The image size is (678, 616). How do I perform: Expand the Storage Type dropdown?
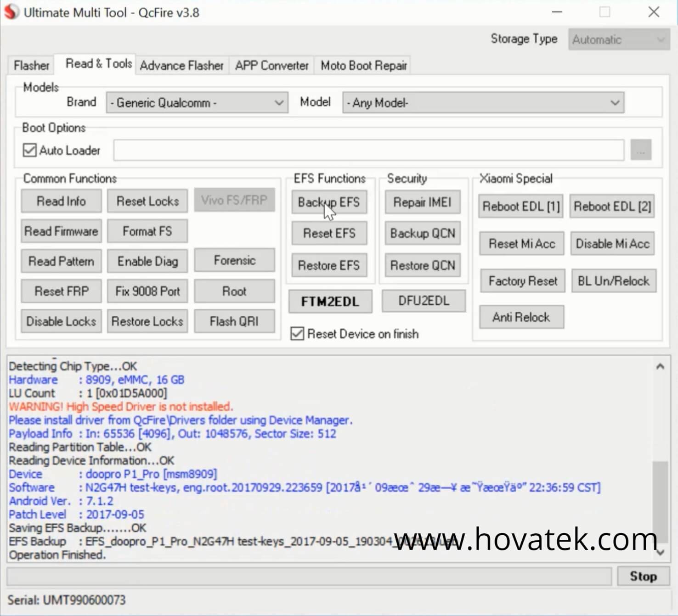click(x=619, y=39)
